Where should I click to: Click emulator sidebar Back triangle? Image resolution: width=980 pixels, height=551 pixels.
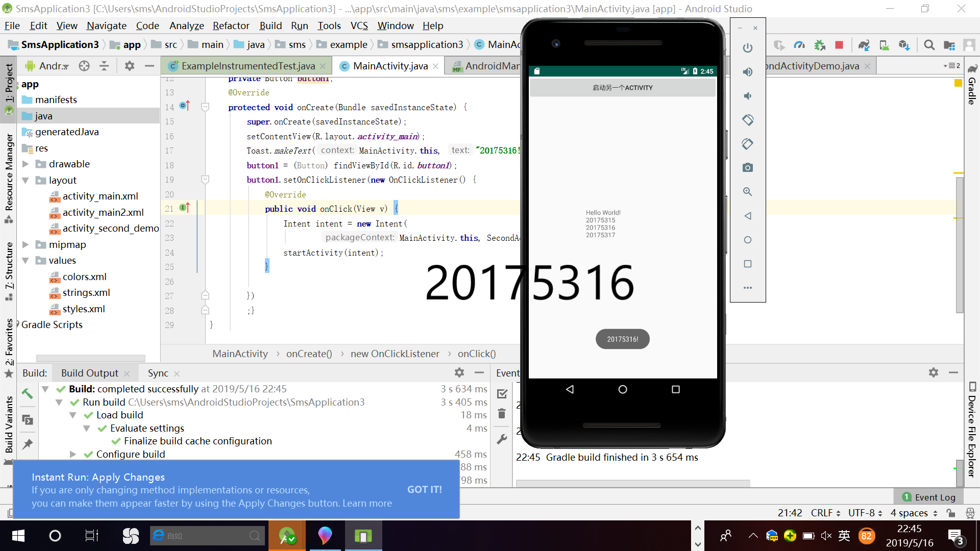(x=747, y=216)
